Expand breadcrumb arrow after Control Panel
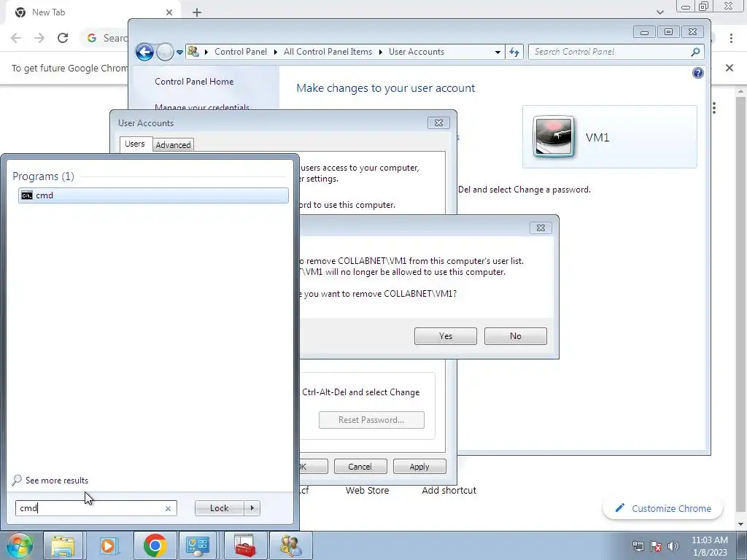Screen dimensions: 747x560 point(275,52)
